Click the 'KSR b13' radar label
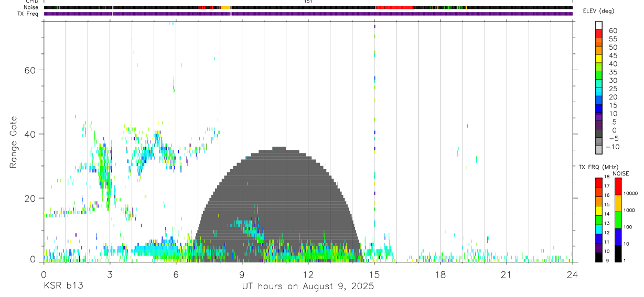 coord(63,286)
